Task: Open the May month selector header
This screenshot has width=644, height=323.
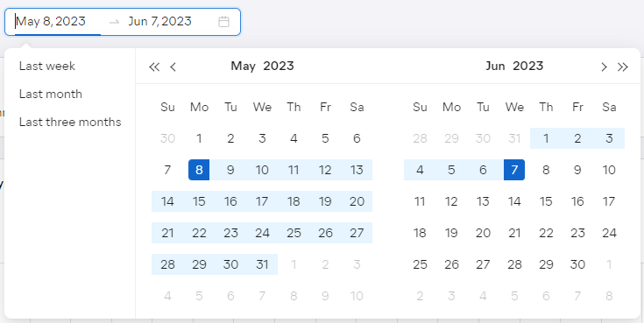Action: (244, 66)
